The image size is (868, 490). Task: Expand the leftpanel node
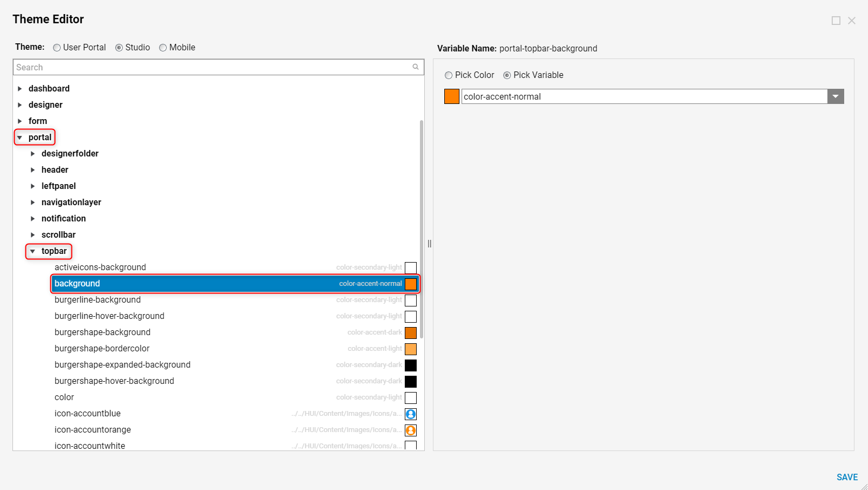(33, 186)
